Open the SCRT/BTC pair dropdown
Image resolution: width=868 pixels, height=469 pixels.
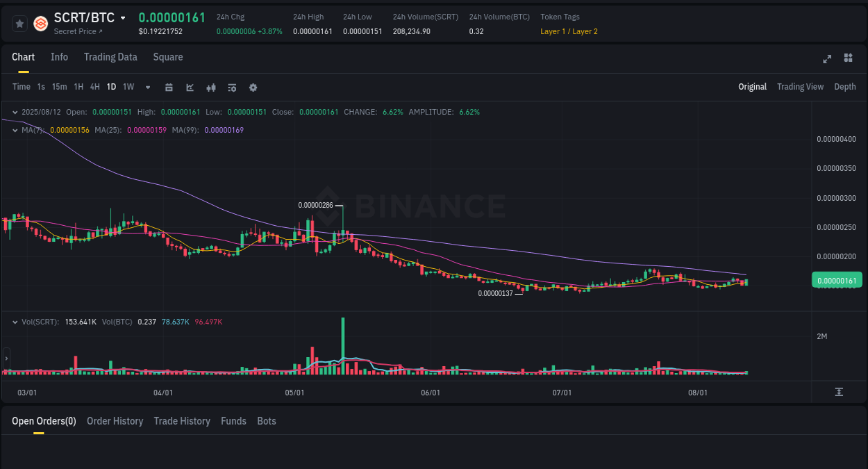[x=123, y=17]
